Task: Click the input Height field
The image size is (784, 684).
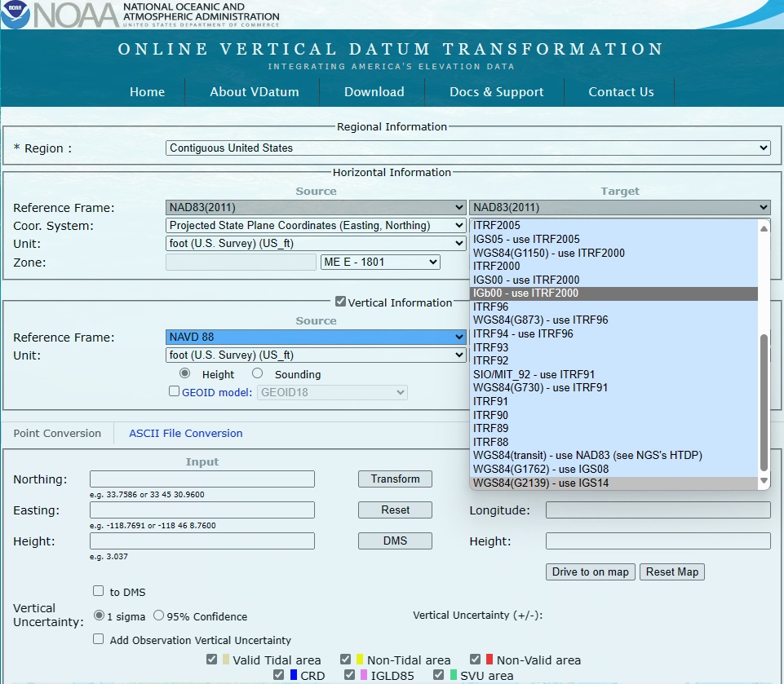Action: 202,541
